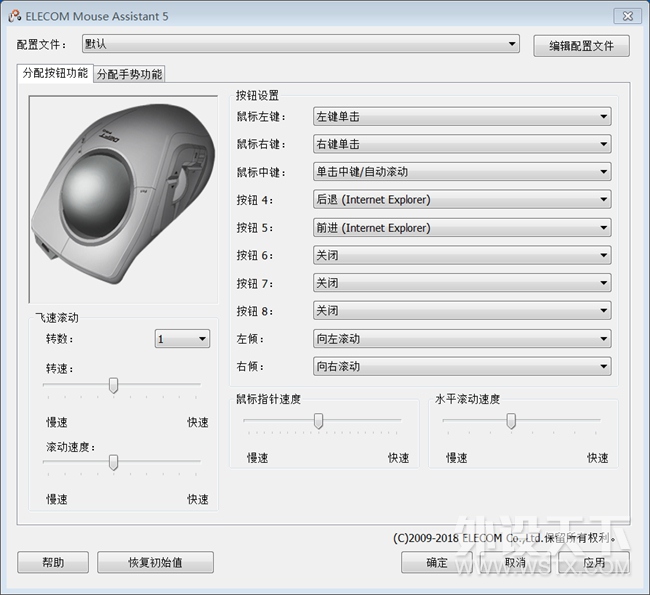The image size is (650, 595).
Task: Click the 恢复初始值 button
Action: (155, 562)
